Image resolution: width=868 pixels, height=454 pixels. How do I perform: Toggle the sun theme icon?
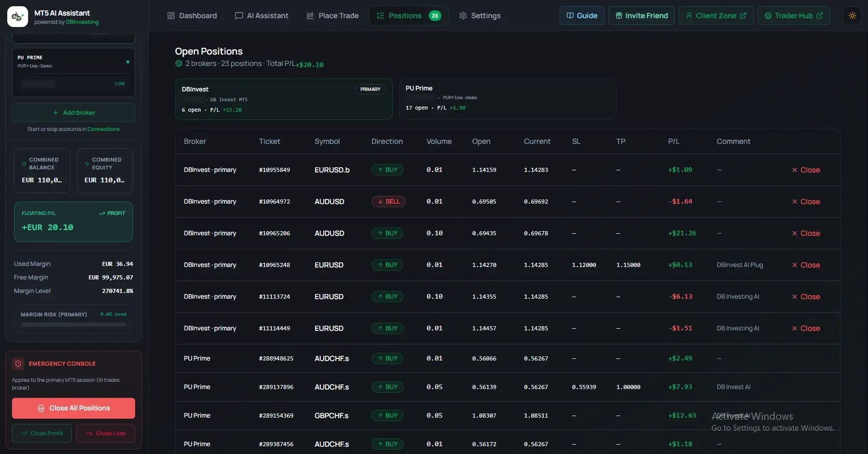tap(852, 16)
